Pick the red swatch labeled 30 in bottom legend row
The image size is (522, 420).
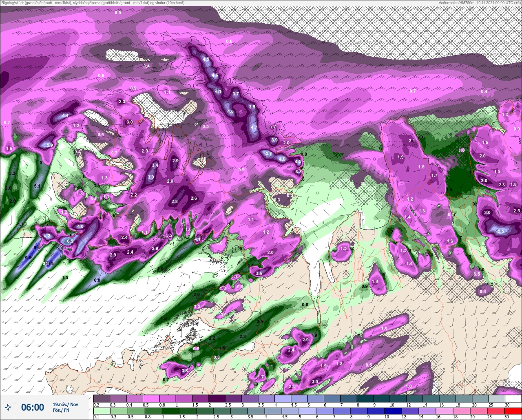(x=513, y=411)
